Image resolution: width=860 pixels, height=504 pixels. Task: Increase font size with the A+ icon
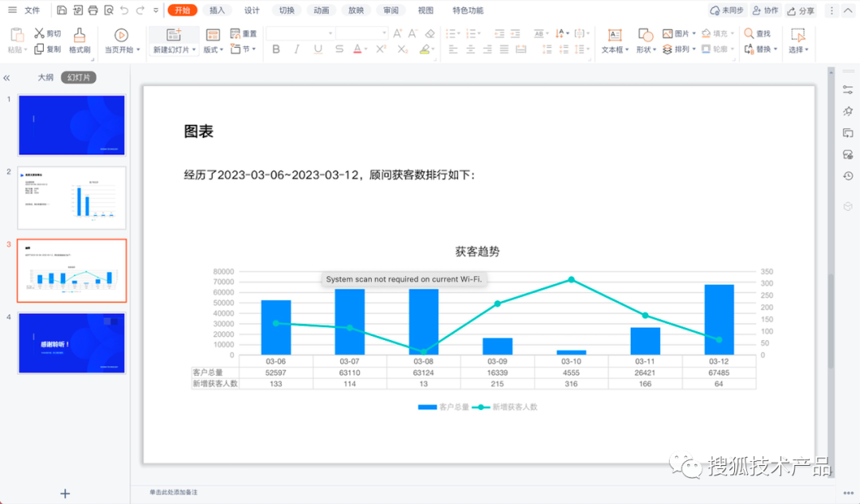(x=397, y=33)
